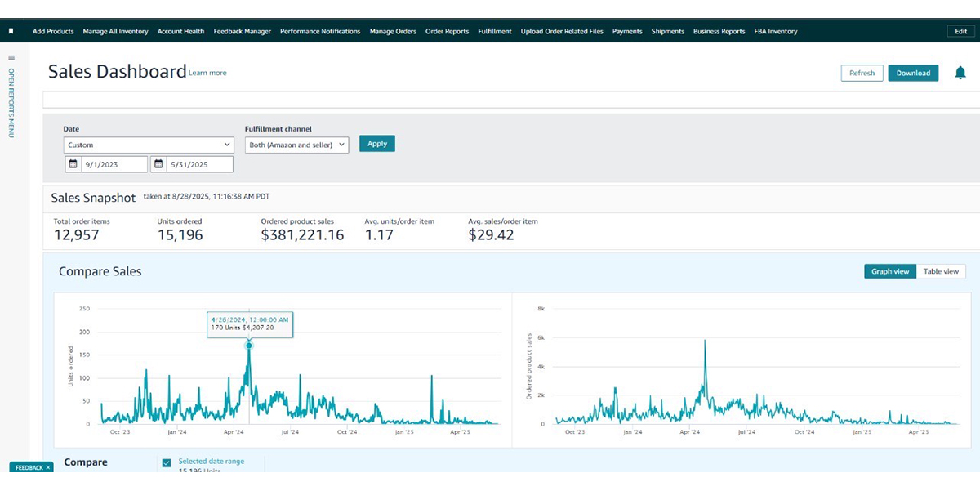Open the start date calendar icon

coord(73,164)
